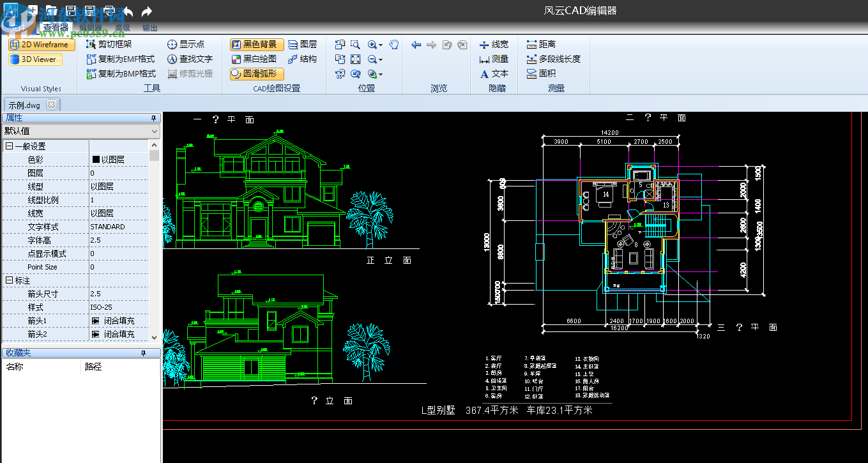Screen dimensions: 868x463
Task: Click the 测量 dimensions hide button
Action: click(x=494, y=59)
